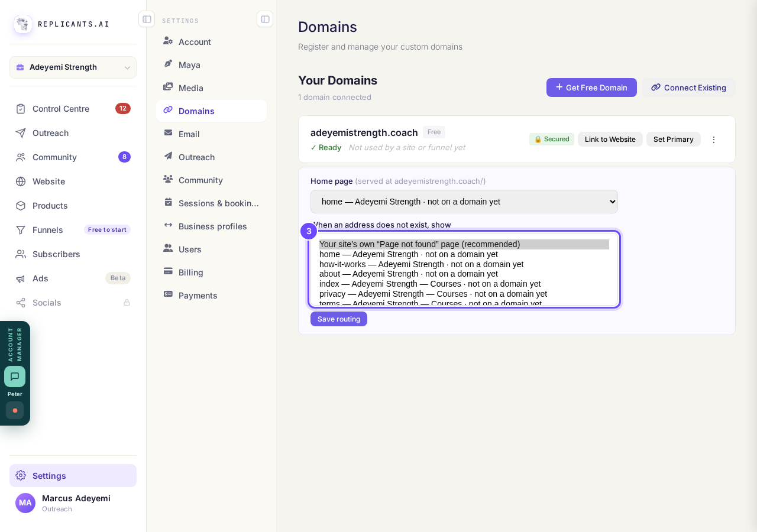Click the Products box icon
This screenshot has width=757, height=532.
(21, 206)
